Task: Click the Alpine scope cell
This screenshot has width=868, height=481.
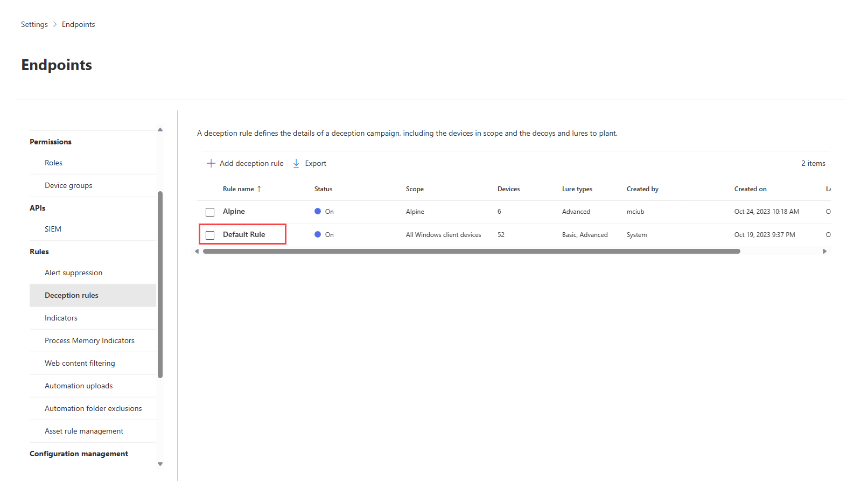Action: pos(415,212)
